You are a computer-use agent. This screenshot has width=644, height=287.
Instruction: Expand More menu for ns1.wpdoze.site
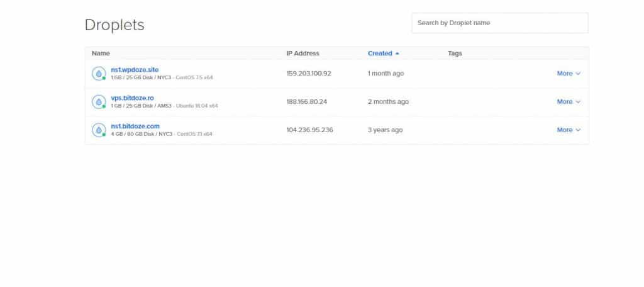(569, 73)
